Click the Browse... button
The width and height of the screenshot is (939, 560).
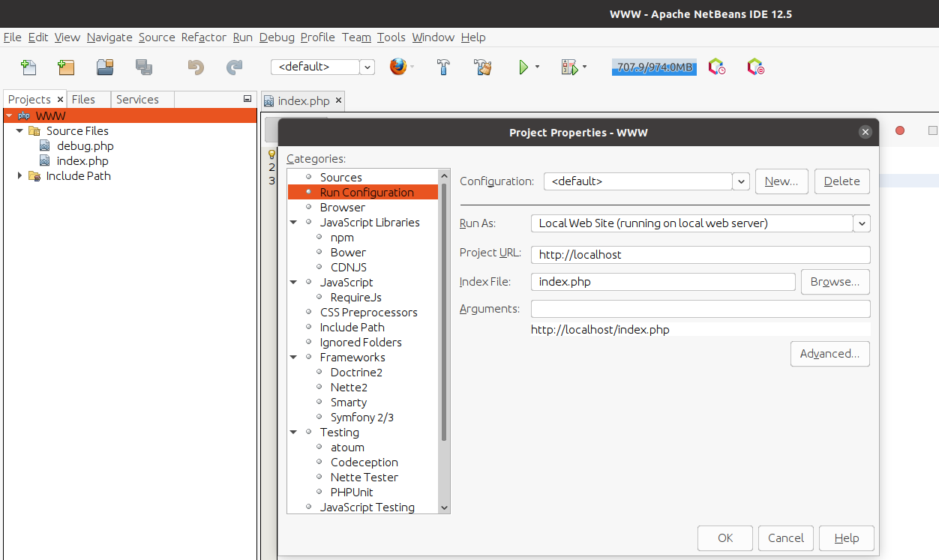coord(835,282)
